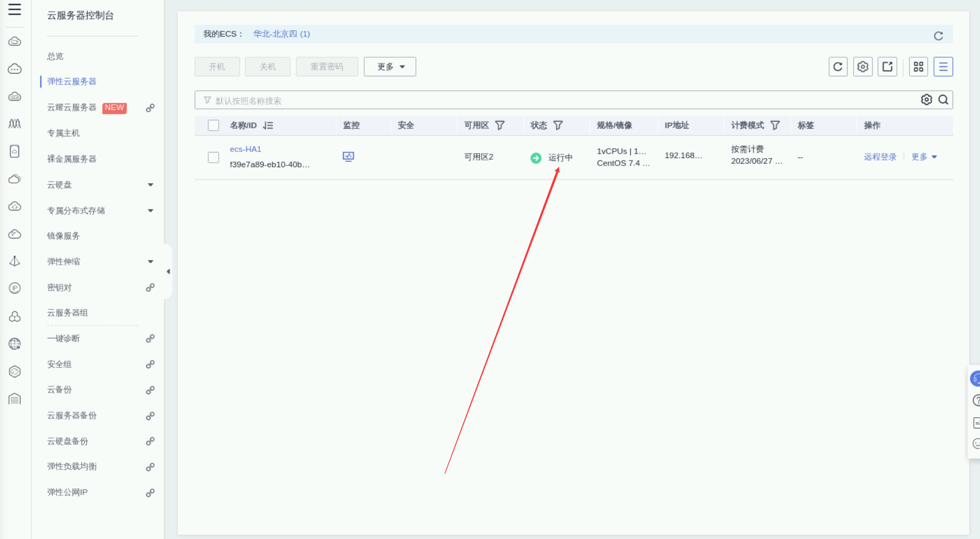Screen dimensions: 980x539
Task: Click the cloud with three dots icon
Action: (x=15, y=69)
